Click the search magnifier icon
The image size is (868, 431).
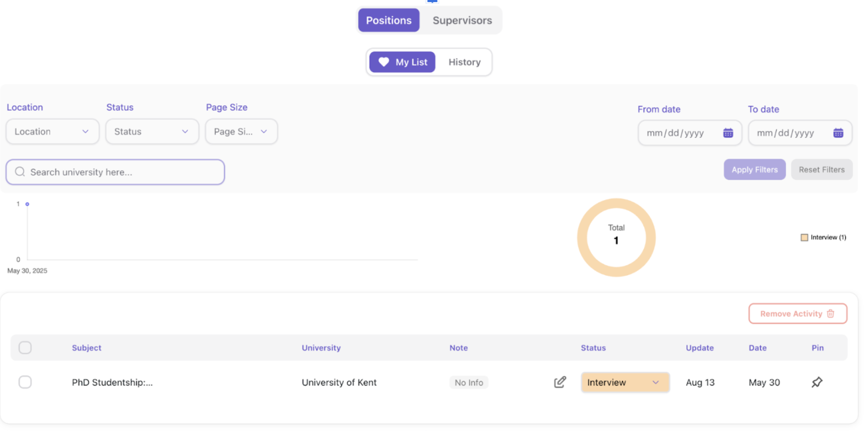[20, 172]
